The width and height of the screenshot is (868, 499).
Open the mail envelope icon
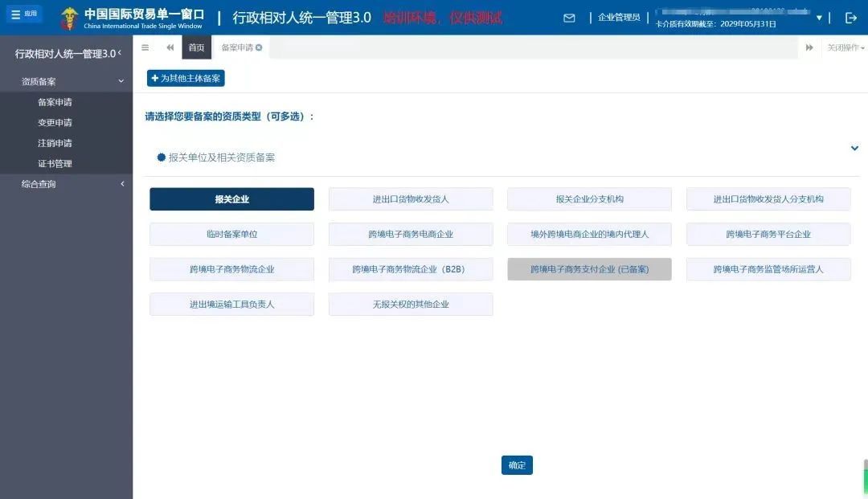(x=569, y=18)
